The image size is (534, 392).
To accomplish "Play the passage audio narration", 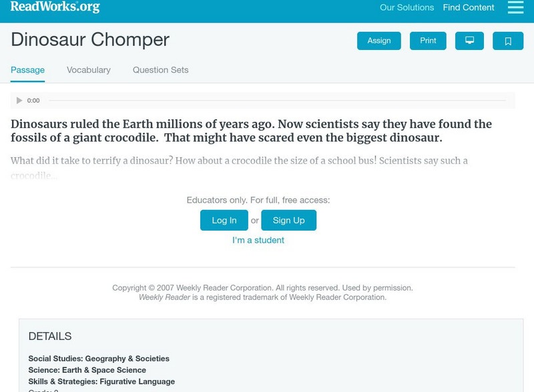I will pyautogui.click(x=19, y=100).
